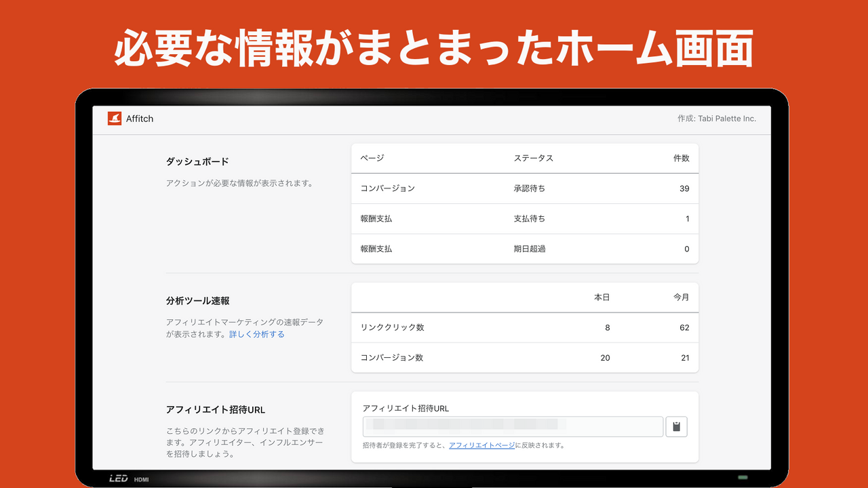Click the 報酬支払 cell in 支払待ち row
Image resolution: width=868 pixels, height=488 pixels.
(376, 219)
